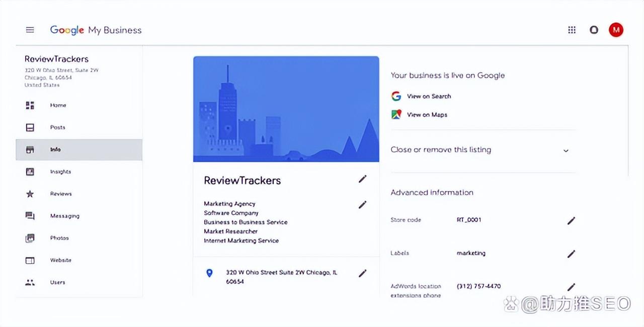Click Market Researcher category text
Image resolution: width=644 pixels, height=327 pixels.
pos(230,231)
